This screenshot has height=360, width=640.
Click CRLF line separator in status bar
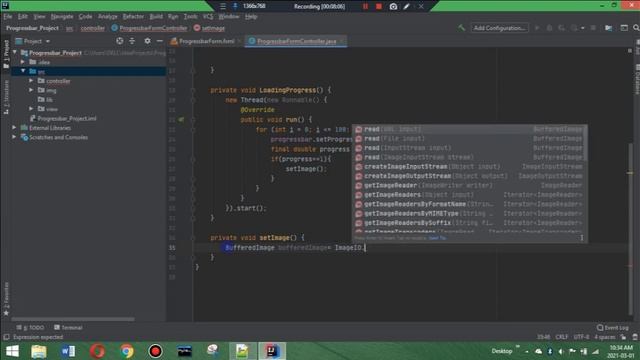click(x=562, y=337)
